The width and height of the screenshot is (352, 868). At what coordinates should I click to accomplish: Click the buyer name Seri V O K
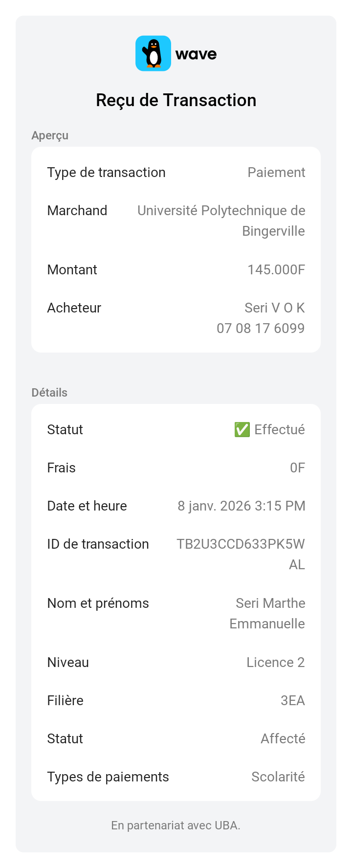tap(274, 308)
